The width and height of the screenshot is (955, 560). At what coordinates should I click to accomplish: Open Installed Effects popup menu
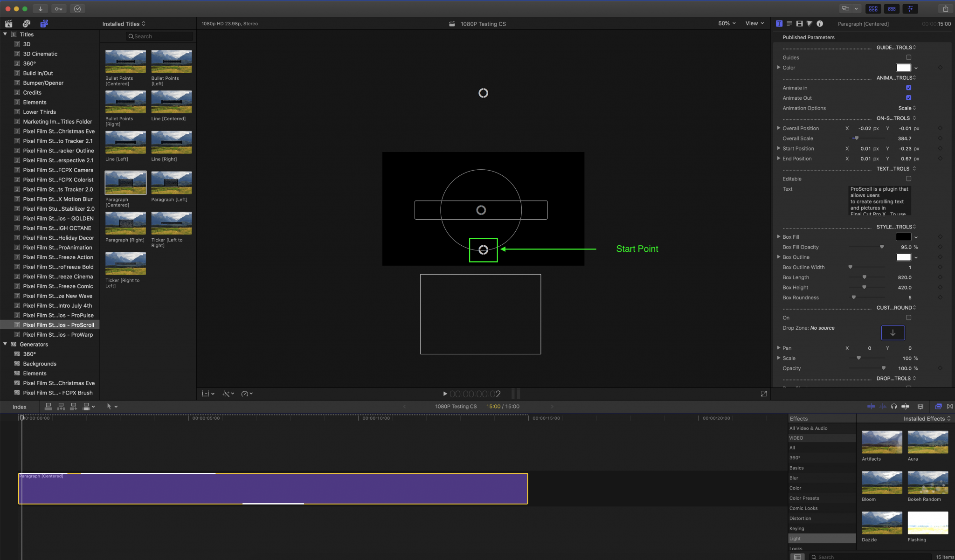(x=927, y=419)
